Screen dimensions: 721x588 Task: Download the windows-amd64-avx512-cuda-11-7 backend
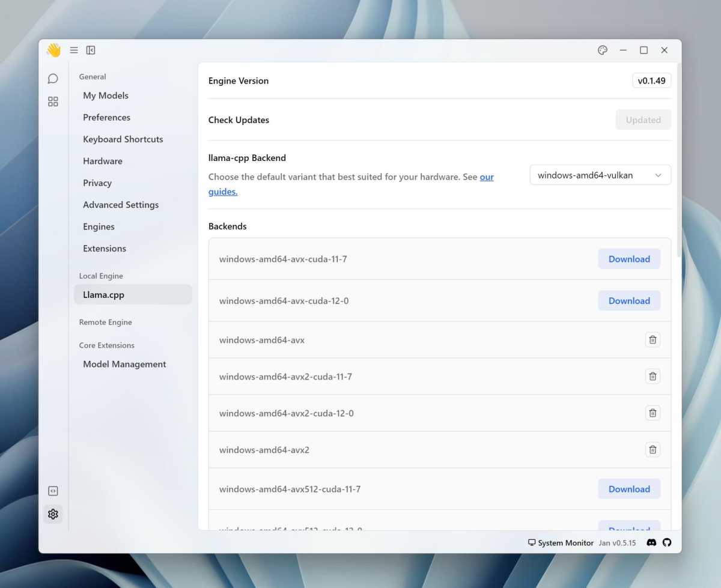point(628,489)
